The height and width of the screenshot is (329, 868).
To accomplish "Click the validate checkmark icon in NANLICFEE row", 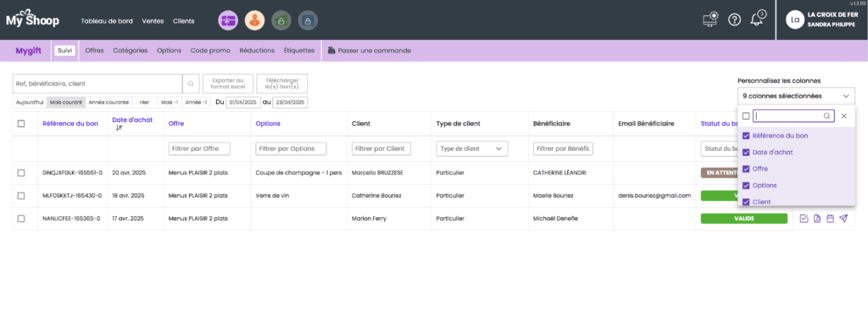I will 804,219.
